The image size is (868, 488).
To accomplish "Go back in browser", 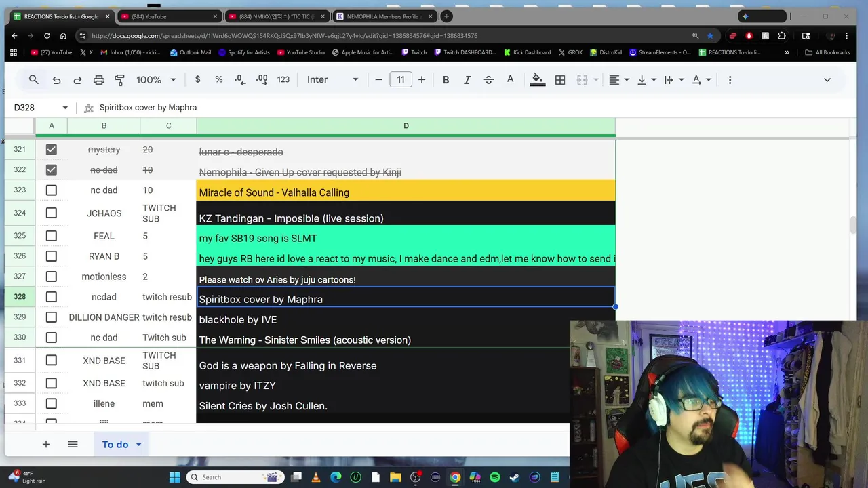I will tap(14, 35).
